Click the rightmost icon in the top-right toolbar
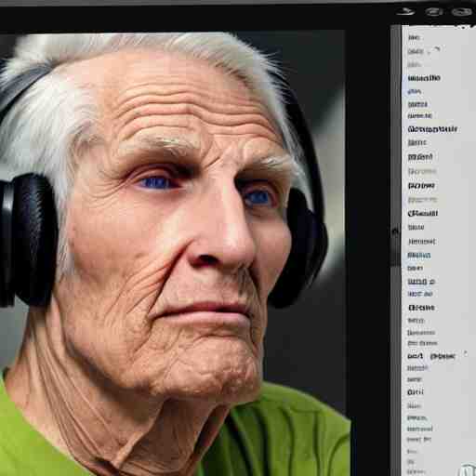The height and width of the screenshot is (476, 476). click(461, 12)
